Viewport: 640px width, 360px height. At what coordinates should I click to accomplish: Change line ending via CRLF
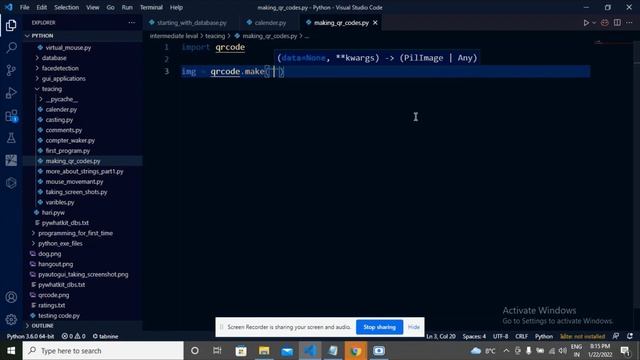pos(521,336)
